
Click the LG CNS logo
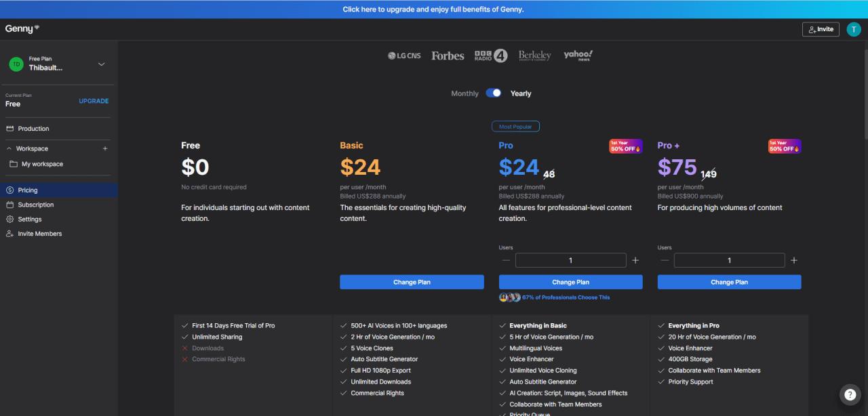[404, 56]
